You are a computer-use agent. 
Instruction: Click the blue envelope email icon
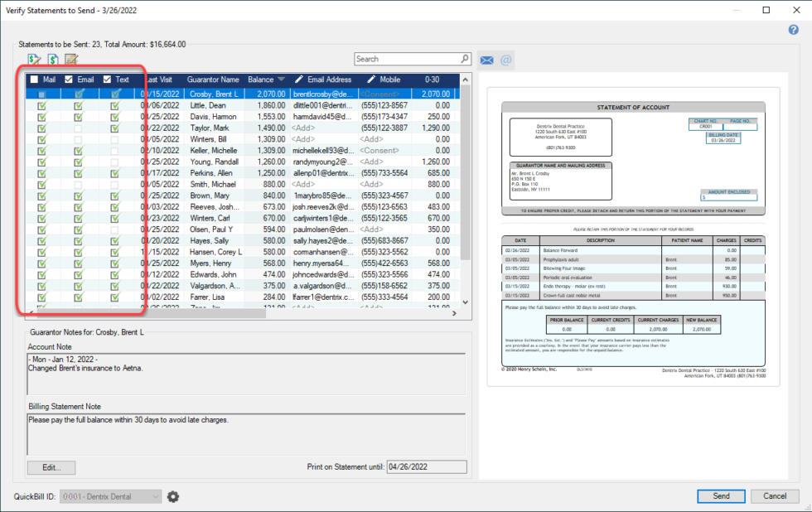point(486,59)
